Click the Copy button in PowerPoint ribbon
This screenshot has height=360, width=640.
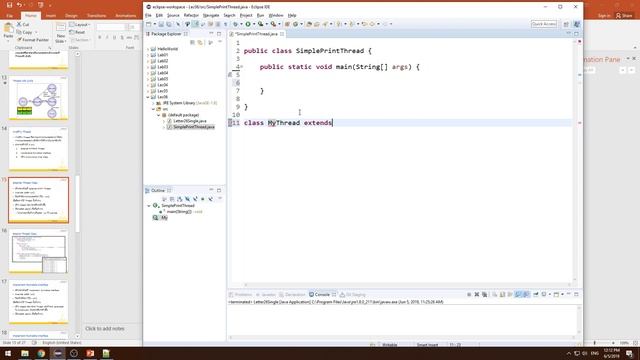(x=25, y=32)
